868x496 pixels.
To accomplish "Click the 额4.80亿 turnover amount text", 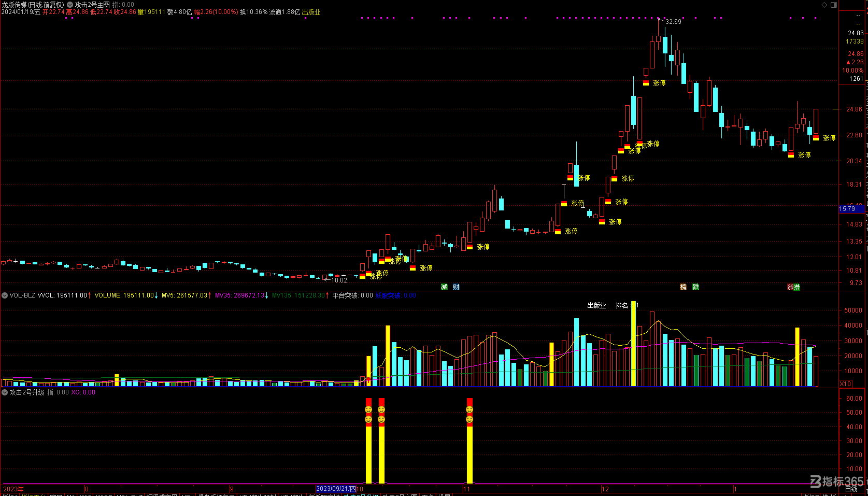I will pyautogui.click(x=179, y=12).
